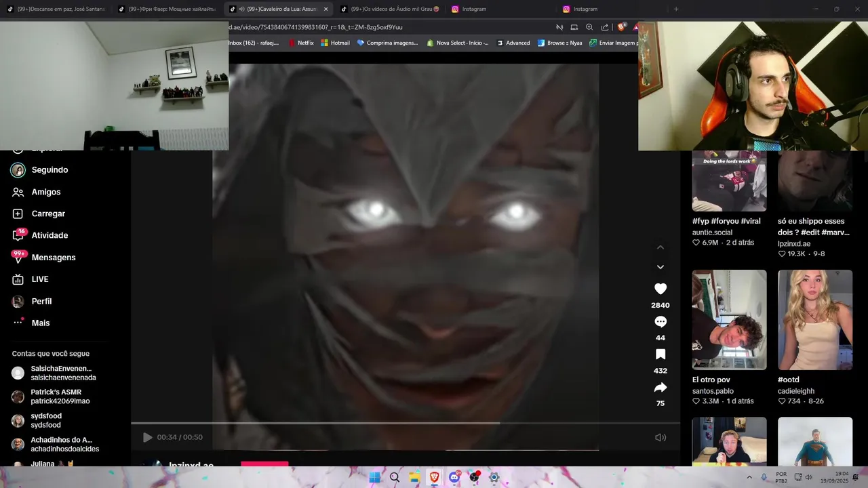Screen dimensions: 868x488
Task: Open OBS Studio from the taskbar
Action: [x=474, y=477]
